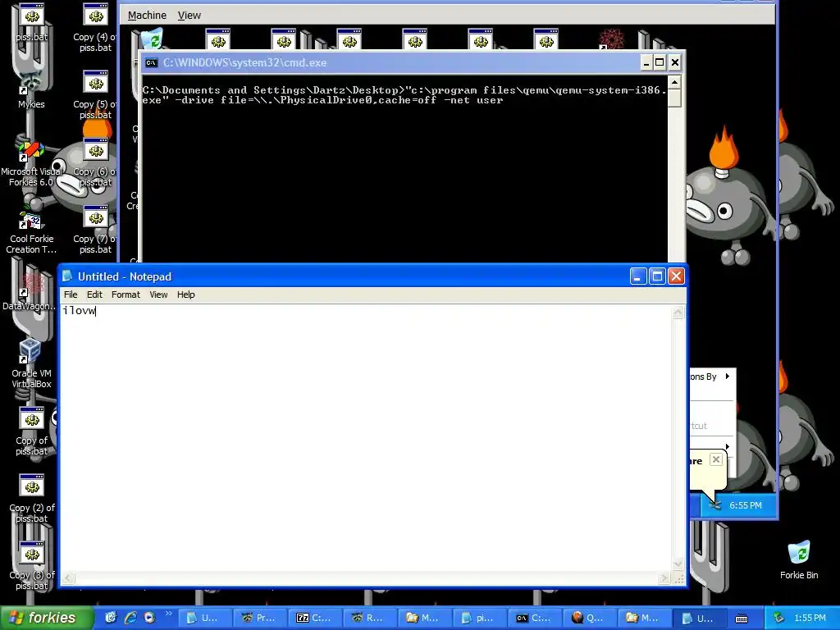840x630 pixels.
Task: Expand the 'ons By' submenu arrow in the VM context menu
Action: point(728,377)
